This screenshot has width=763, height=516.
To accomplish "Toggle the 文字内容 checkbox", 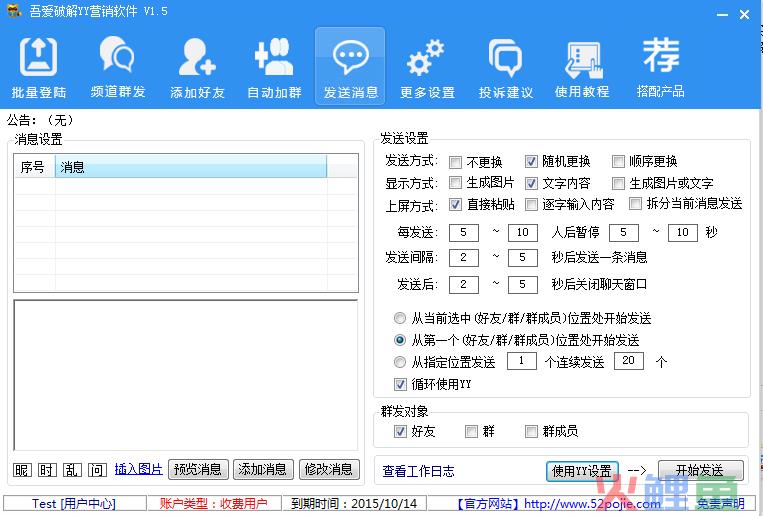I will click(x=531, y=184).
